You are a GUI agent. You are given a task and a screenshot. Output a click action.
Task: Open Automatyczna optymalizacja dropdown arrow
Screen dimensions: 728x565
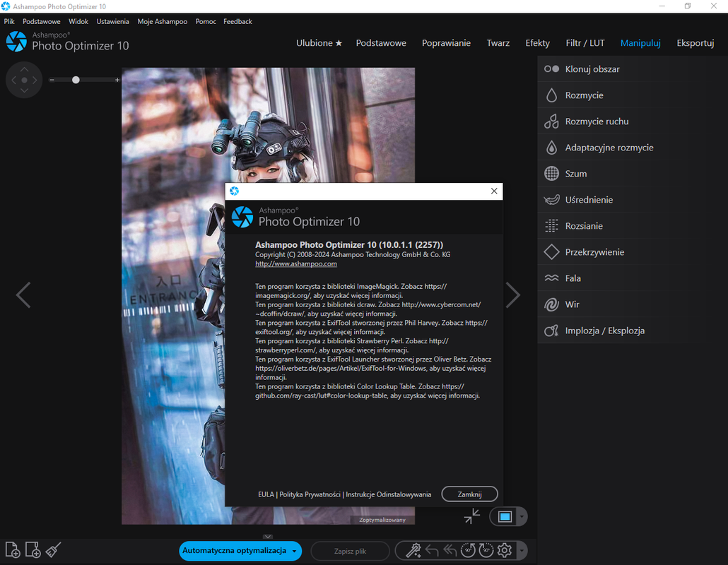294,551
